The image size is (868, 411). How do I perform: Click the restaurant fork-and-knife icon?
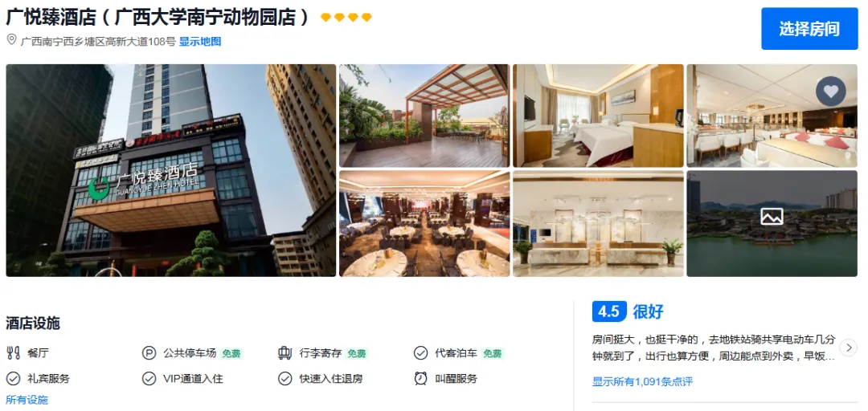click(x=13, y=353)
